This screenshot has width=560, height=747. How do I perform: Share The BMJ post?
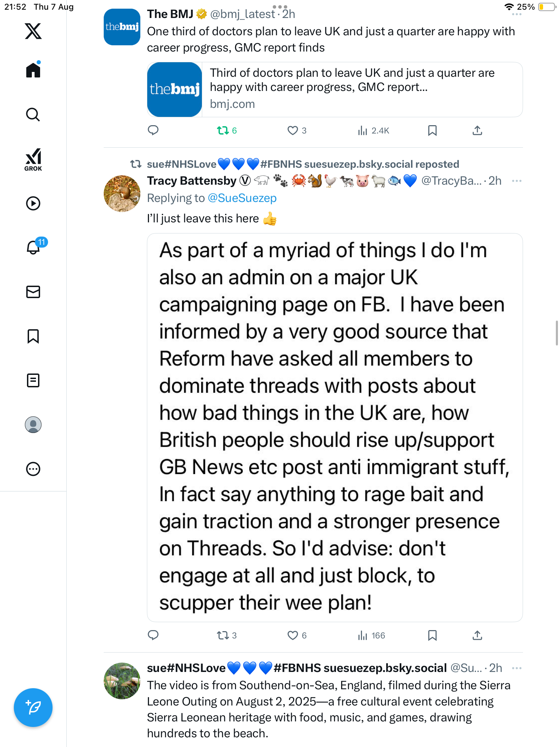pos(477,130)
